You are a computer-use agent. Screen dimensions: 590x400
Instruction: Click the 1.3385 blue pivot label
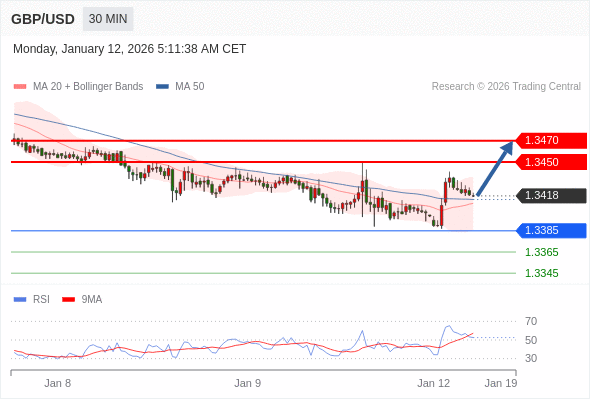[551, 230]
